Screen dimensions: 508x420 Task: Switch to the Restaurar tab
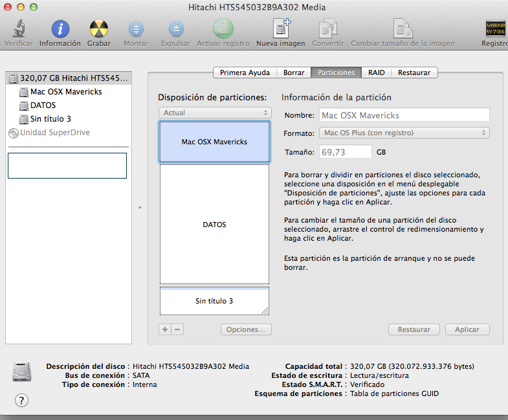point(414,72)
